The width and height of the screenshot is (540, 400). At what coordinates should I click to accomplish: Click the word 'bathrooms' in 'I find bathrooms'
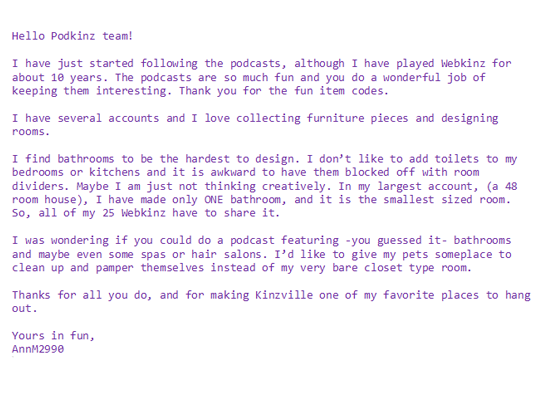coord(85,159)
